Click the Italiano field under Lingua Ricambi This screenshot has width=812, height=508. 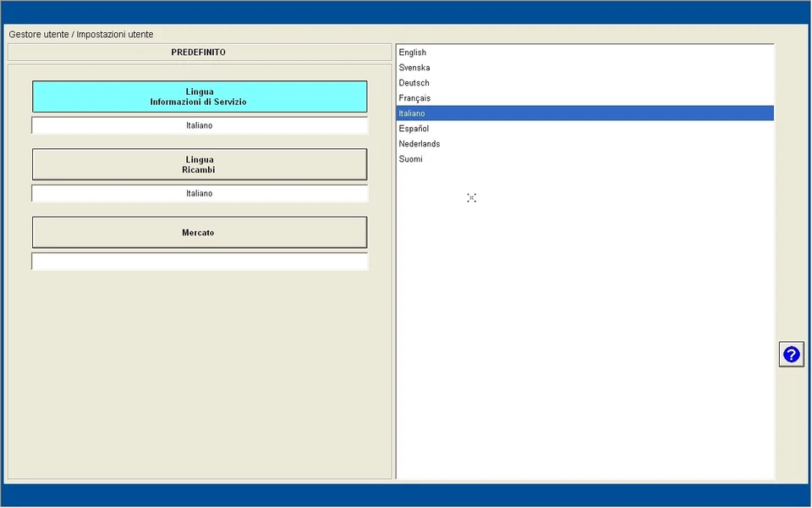[x=200, y=193]
